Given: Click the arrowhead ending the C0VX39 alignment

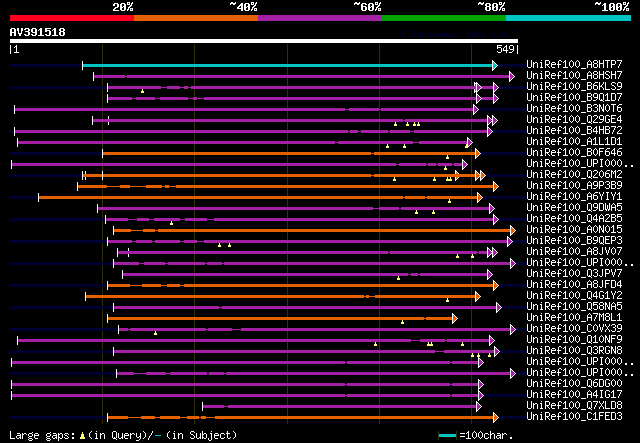Looking at the screenshot, I should (x=513, y=330).
